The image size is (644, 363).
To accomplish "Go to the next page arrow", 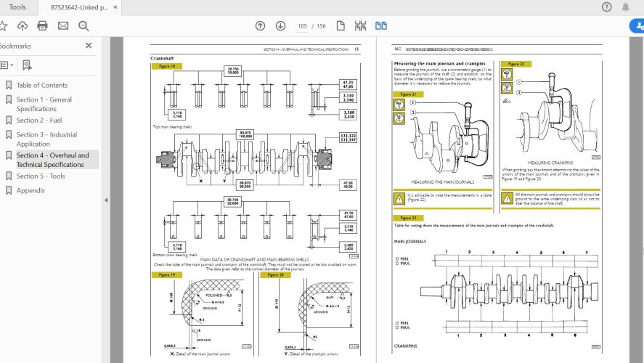I will (280, 26).
